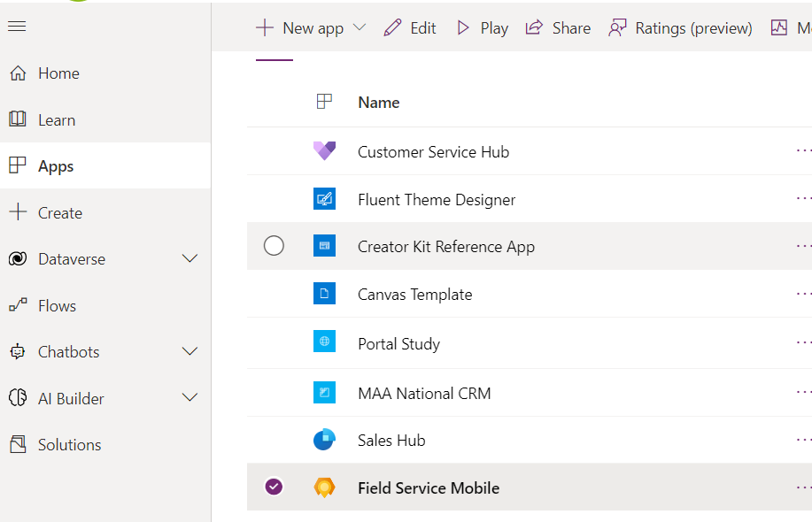The image size is (812, 522).
Task: Select the Creator Kit Reference App radio circle
Action: 274,246
